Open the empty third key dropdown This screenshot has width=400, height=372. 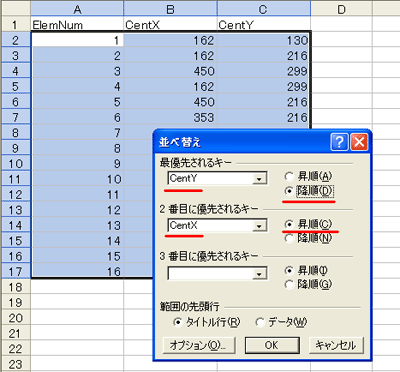(x=259, y=274)
